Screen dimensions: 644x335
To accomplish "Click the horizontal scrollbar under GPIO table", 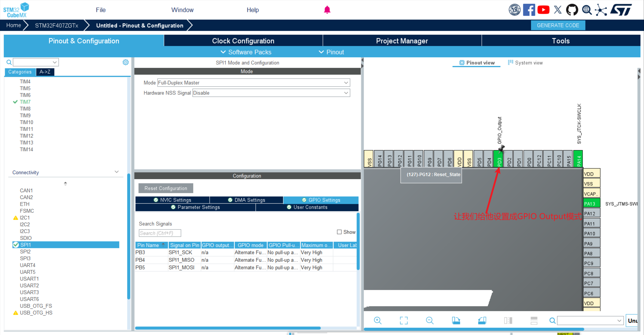I will (228, 328).
